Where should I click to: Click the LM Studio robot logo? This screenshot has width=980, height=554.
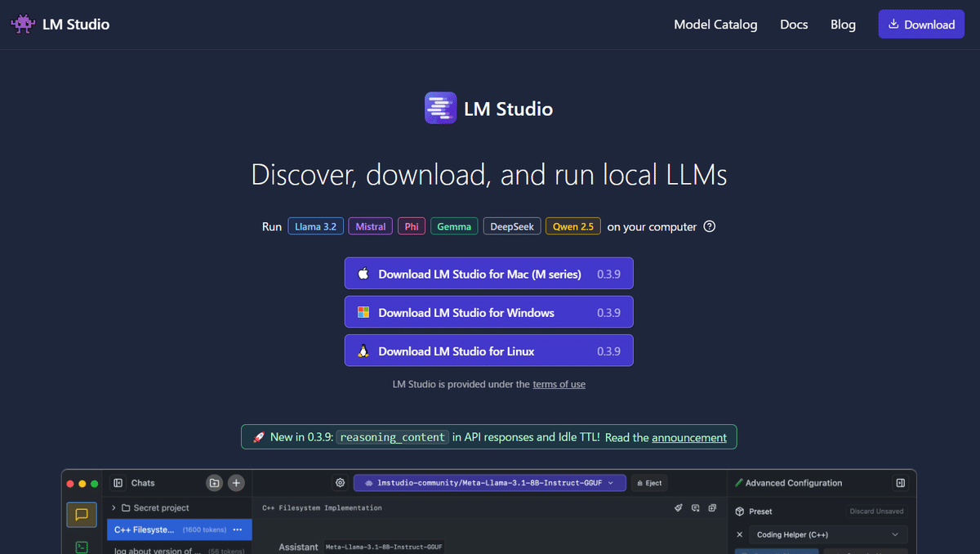click(x=23, y=24)
